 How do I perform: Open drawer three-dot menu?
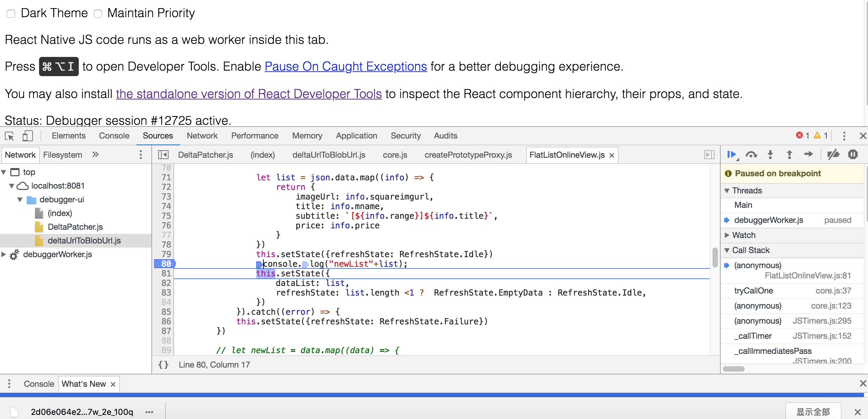(9, 384)
